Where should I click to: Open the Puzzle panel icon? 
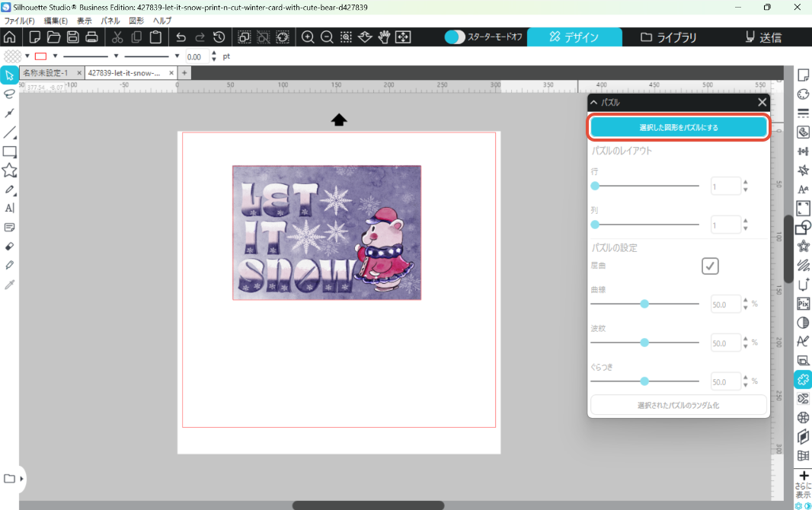(x=803, y=379)
